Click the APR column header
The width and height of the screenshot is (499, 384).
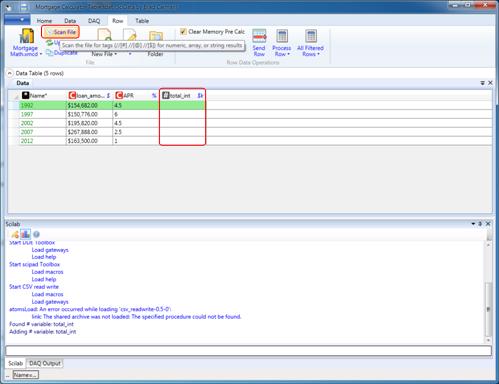(136, 96)
